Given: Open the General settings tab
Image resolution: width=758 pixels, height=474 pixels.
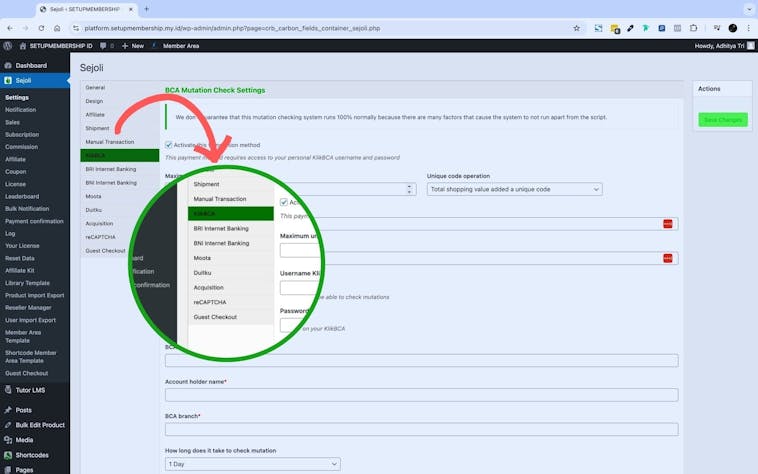Looking at the screenshot, I should [x=95, y=88].
